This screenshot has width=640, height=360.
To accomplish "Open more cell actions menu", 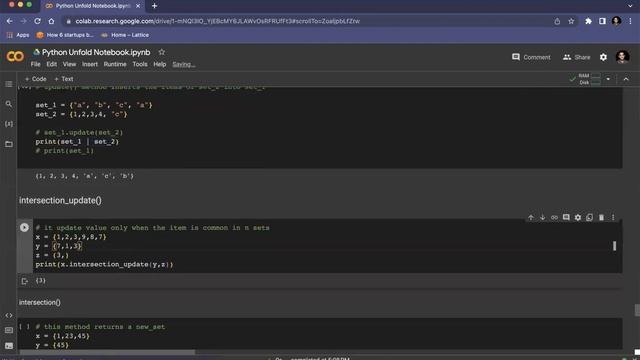I will tap(613, 218).
